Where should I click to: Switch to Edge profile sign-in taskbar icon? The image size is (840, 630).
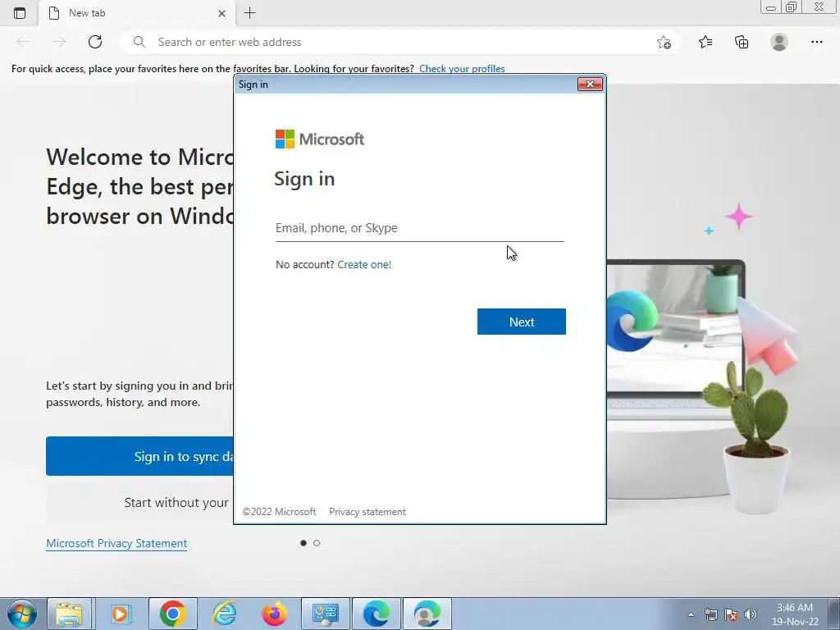[427, 614]
